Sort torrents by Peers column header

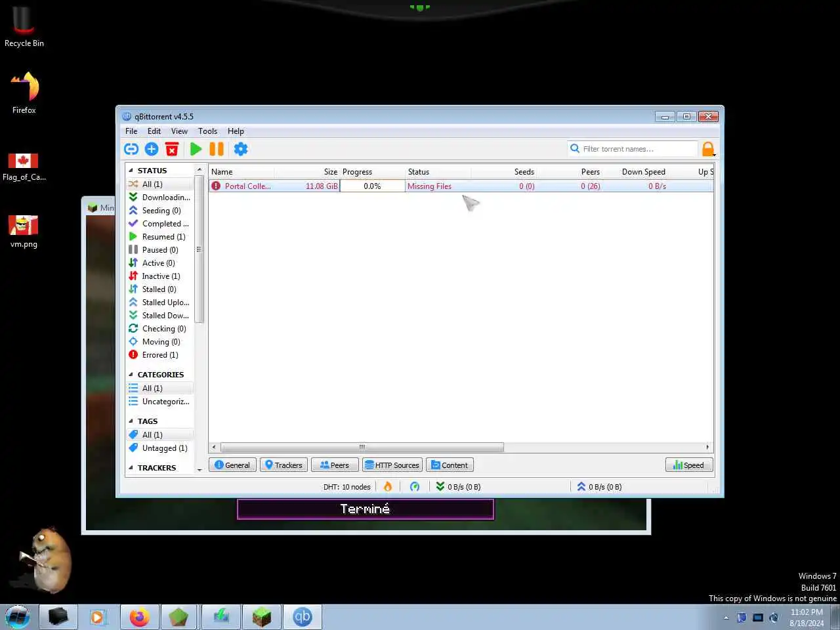[x=569, y=172]
